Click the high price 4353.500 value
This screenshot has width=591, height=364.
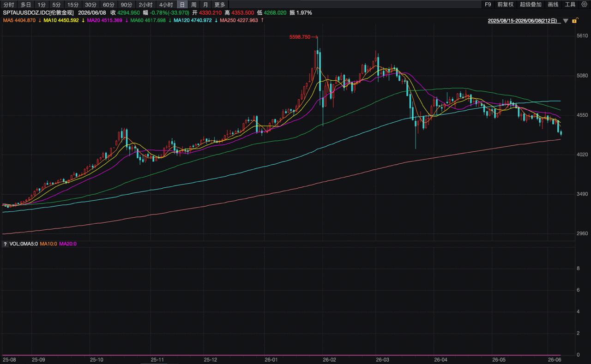point(243,12)
